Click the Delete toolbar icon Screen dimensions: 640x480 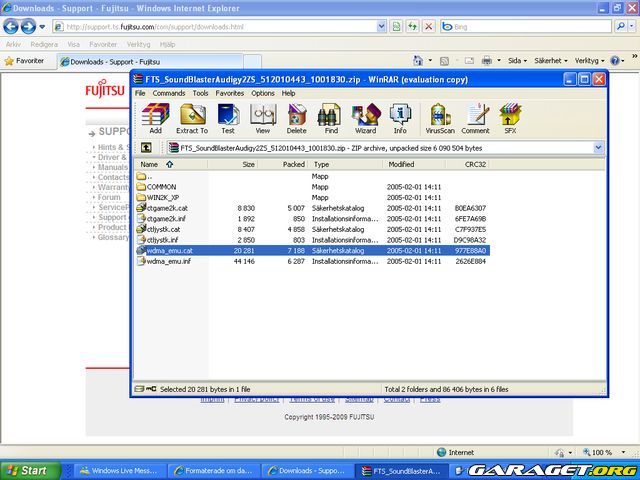point(296,117)
